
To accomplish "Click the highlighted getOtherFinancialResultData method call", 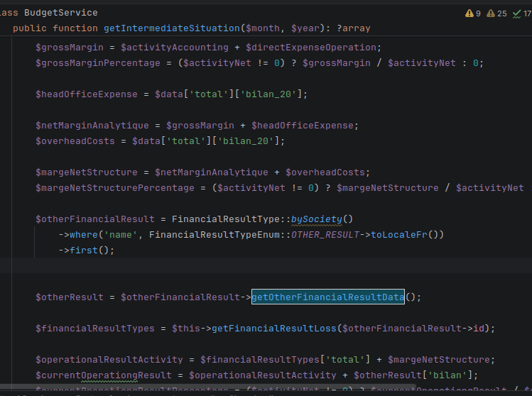I will 327,297.
